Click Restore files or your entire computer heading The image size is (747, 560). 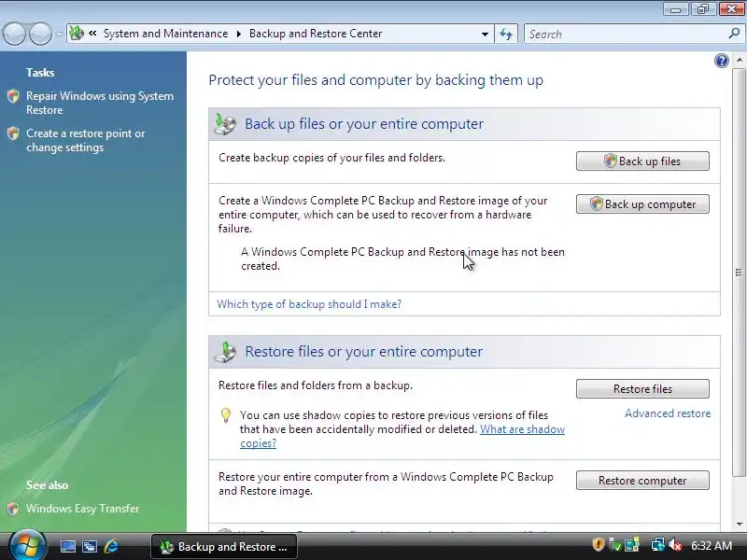363,352
